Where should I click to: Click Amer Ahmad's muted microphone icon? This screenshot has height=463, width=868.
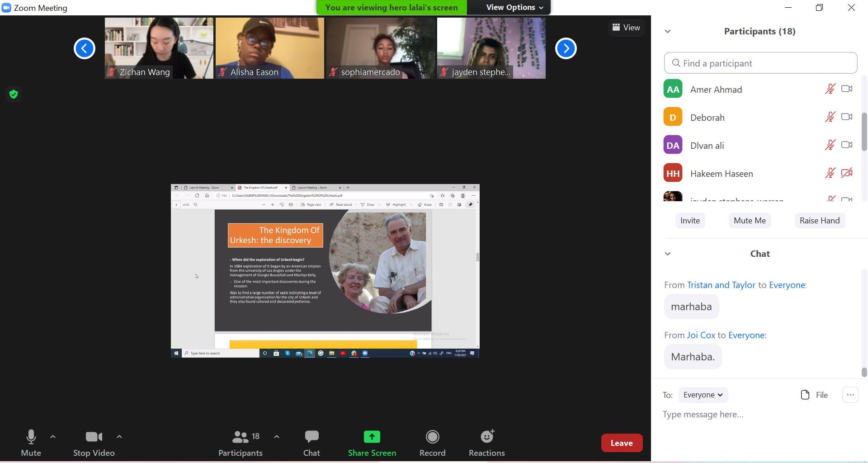(x=830, y=89)
